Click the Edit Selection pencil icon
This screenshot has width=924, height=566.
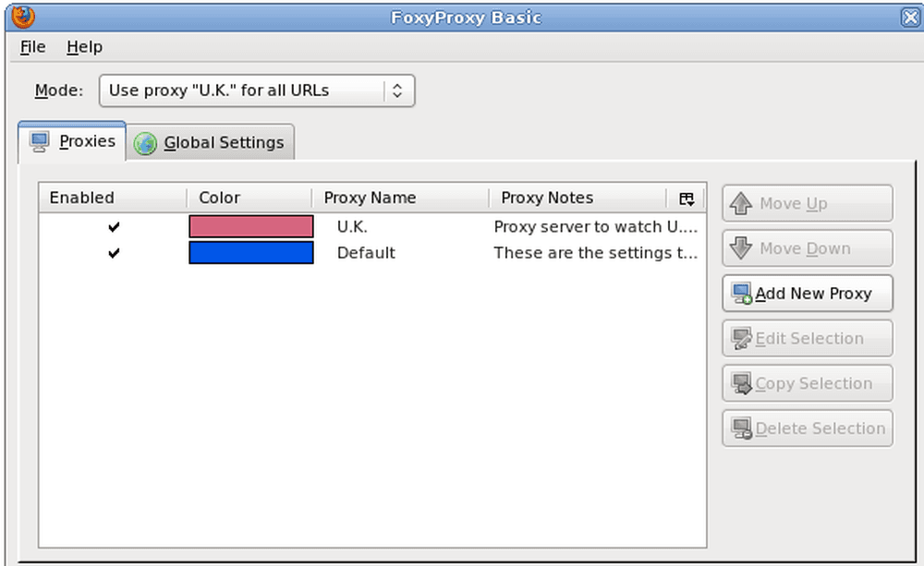[x=742, y=339]
